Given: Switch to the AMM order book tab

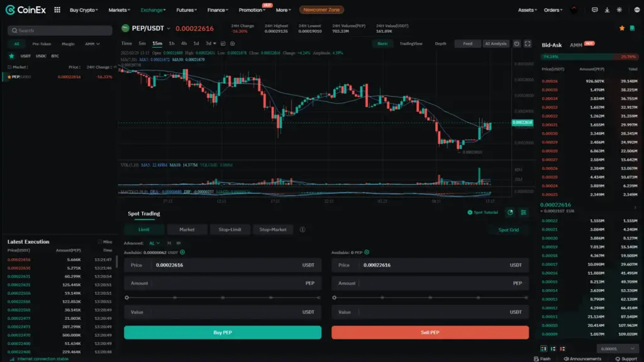Looking at the screenshot, I should click(x=576, y=45).
